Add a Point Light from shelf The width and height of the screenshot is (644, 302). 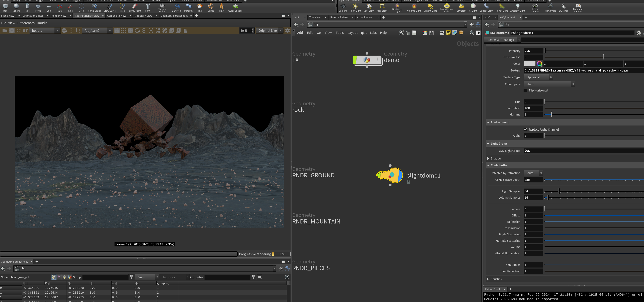pos(355,8)
